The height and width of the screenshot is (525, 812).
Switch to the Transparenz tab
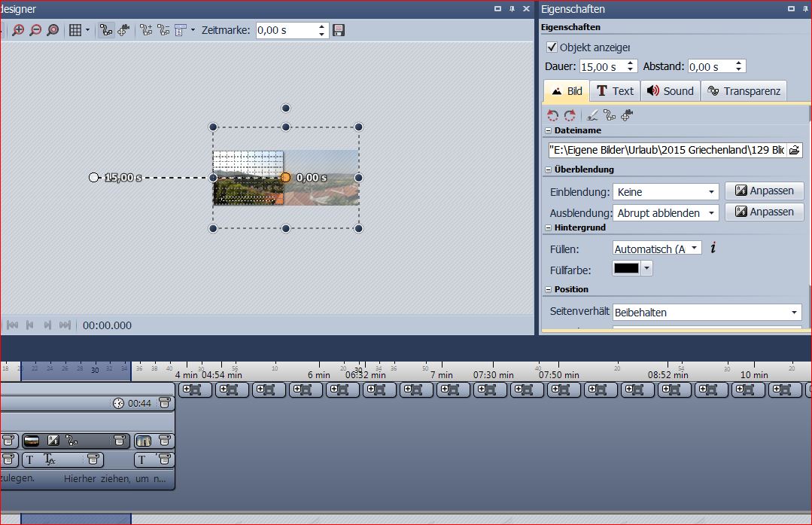(744, 91)
